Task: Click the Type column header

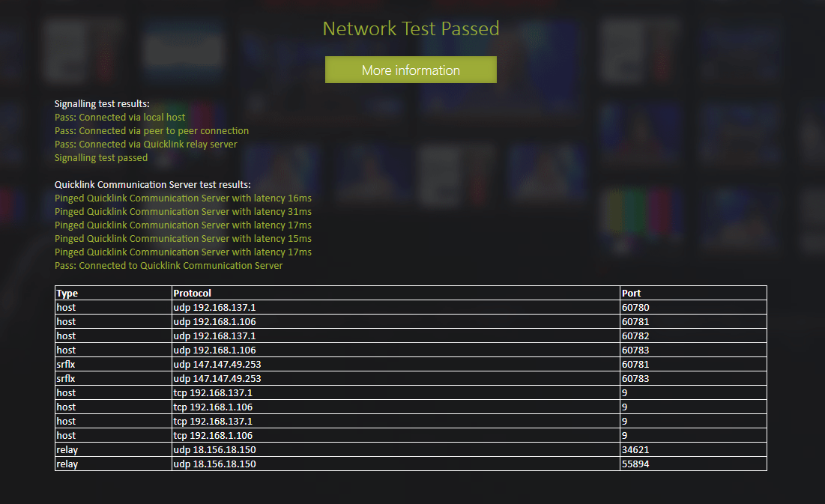Action: click(x=113, y=293)
